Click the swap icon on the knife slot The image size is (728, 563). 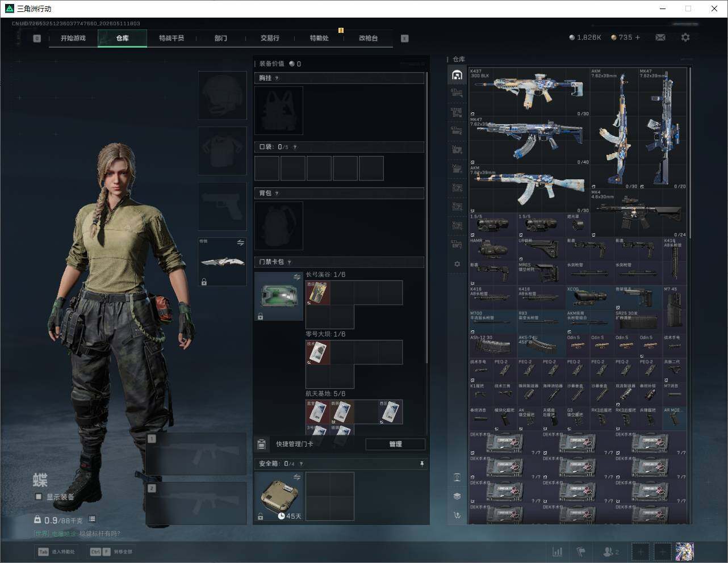[x=241, y=243]
